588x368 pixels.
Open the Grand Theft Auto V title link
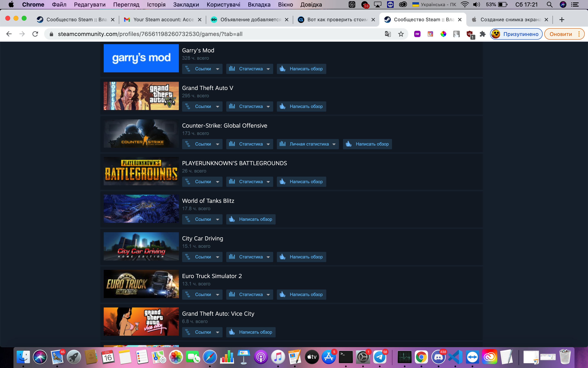[x=207, y=88]
